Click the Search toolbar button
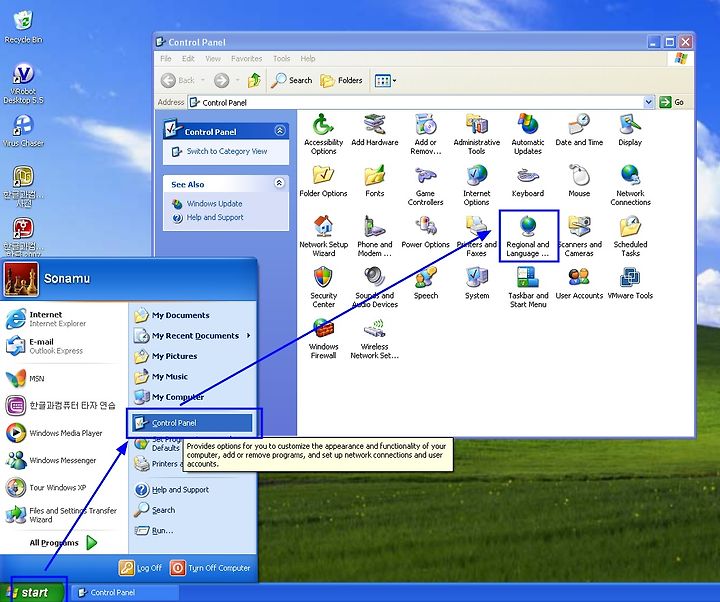 (x=292, y=81)
